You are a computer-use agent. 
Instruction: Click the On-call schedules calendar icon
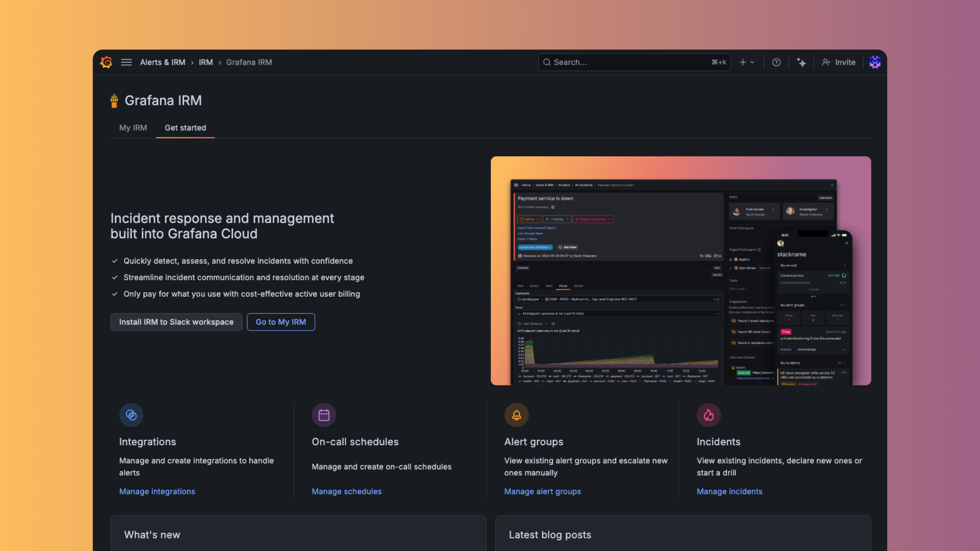coord(324,415)
